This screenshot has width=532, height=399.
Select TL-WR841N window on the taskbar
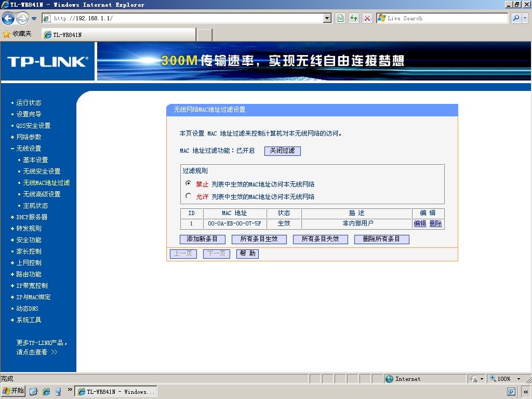point(116,392)
